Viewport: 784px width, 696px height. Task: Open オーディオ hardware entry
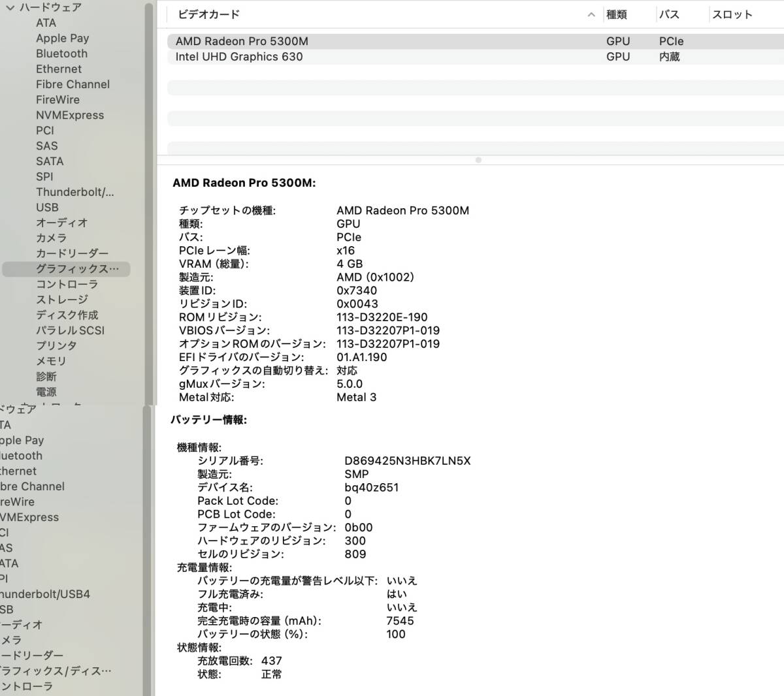(x=61, y=223)
